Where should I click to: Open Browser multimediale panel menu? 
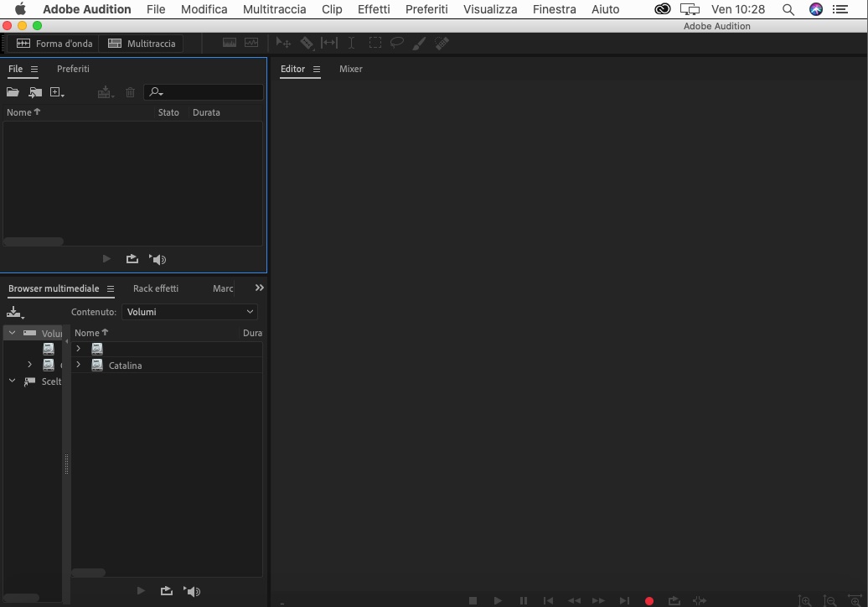111,289
